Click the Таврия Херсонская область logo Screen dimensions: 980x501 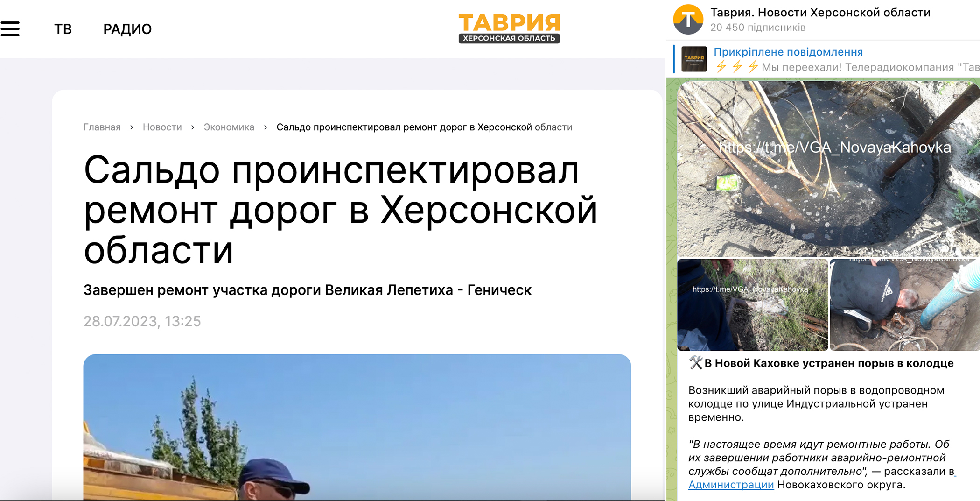(509, 28)
